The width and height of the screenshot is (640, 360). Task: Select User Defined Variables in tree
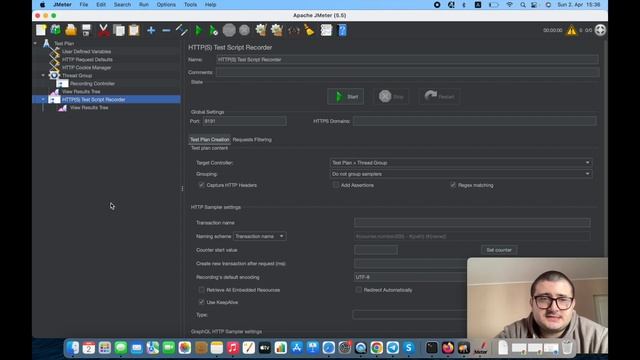click(x=86, y=51)
